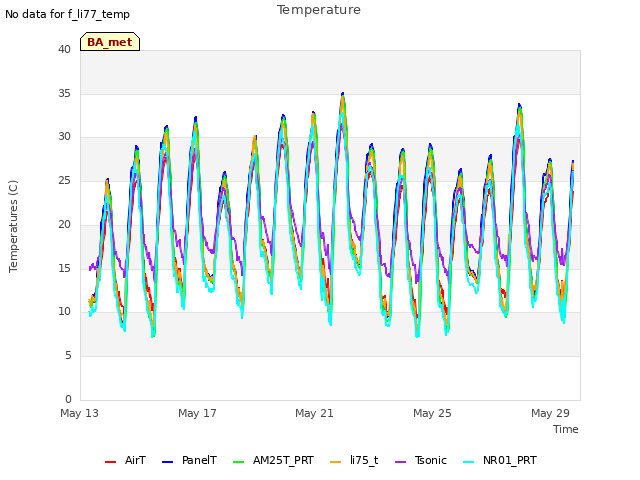The height and width of the screenshot is (480, 640).
Task: Click the 5 y-axis tick label
Action: [68, 356]
